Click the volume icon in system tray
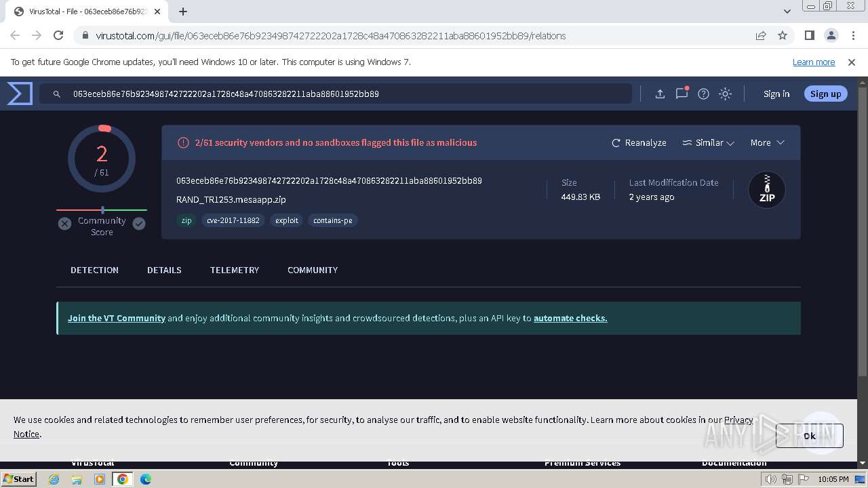 point(771,479)
